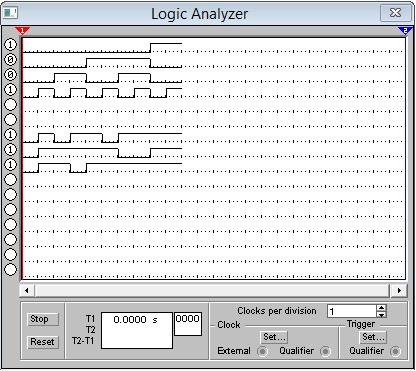Click channel 4 input terminal showing 1
The image size is (416, 371).
click(10, 89)
